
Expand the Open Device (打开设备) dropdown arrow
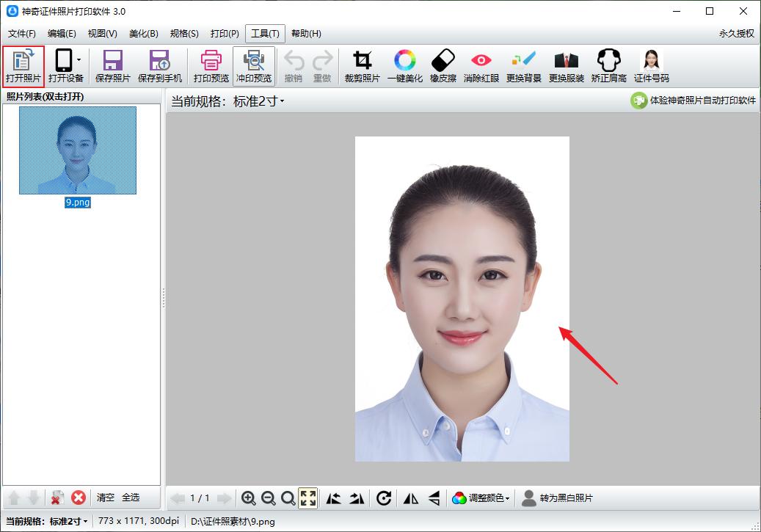79,60
